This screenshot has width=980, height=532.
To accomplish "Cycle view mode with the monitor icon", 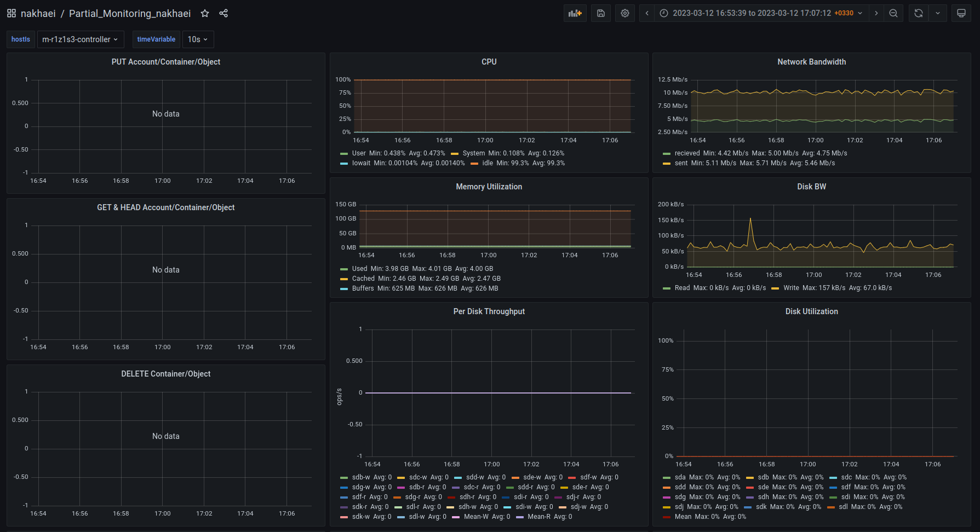I will click(961, 13).
